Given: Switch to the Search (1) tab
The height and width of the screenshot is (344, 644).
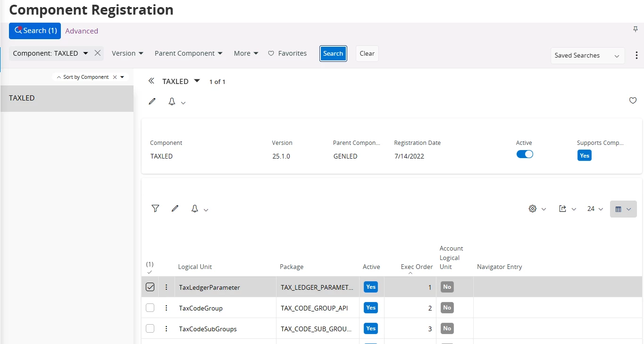Looking at the screenshot, I should (x=35, y=31).
